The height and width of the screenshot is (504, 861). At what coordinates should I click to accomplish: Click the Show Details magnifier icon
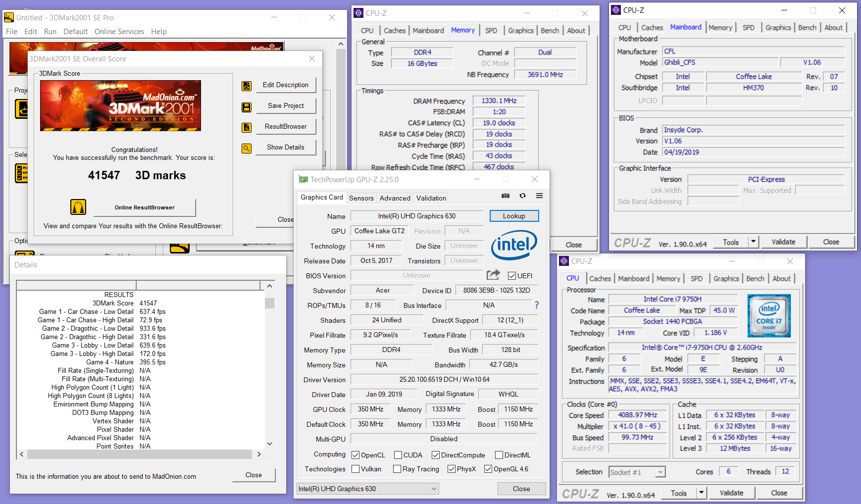(246, 148)
